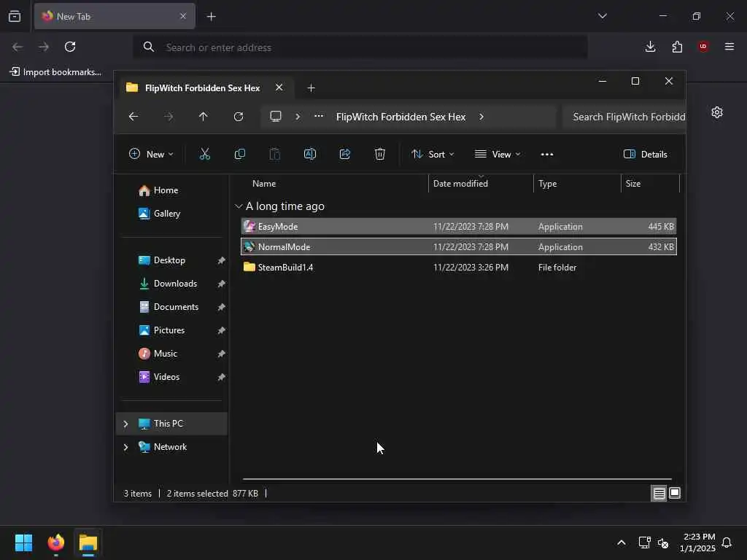The image size is (747, 560).
Task: Click the Paste clipboard icon in Explorer toolbar
Action: click(275, 154)
